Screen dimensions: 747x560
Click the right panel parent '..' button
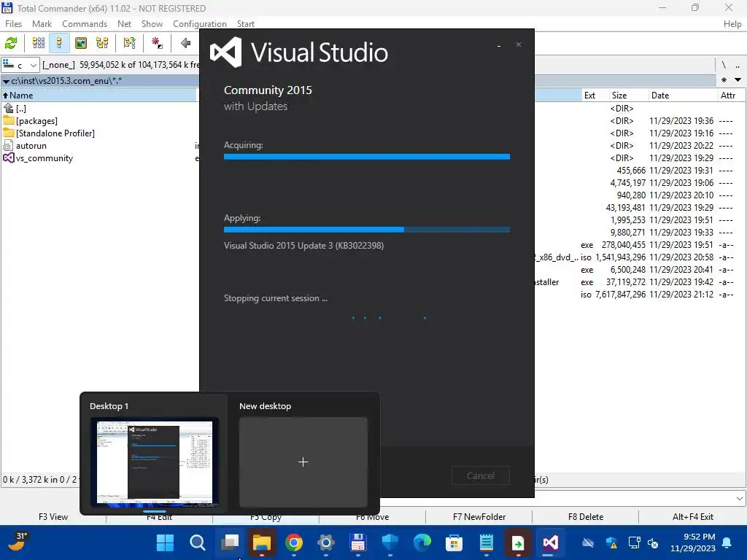coord(738,65)
